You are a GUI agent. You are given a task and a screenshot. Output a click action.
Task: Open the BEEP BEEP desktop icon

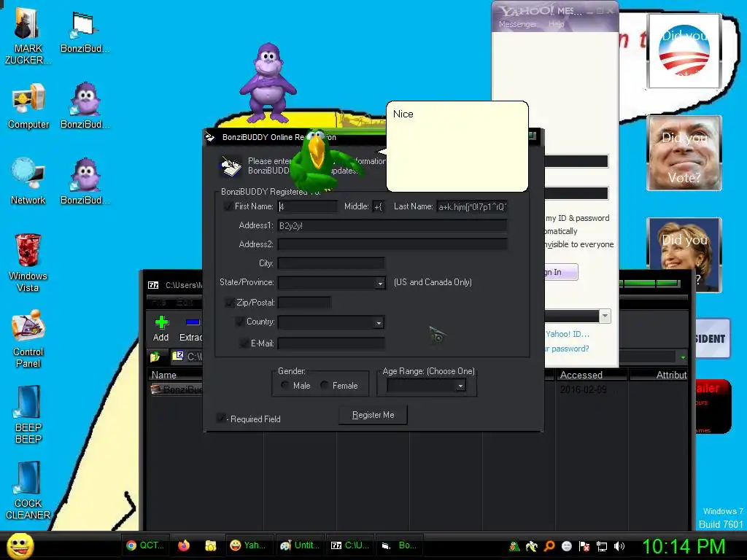28,415
